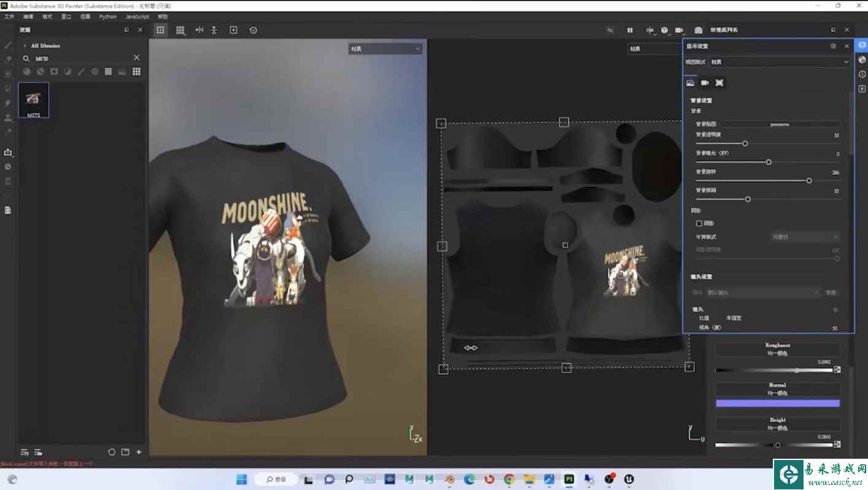Image resolution: width=868 pixels, height=490 pixels.
Task: Open the Log icon on right dock
Action: click(x=862, y=88)
